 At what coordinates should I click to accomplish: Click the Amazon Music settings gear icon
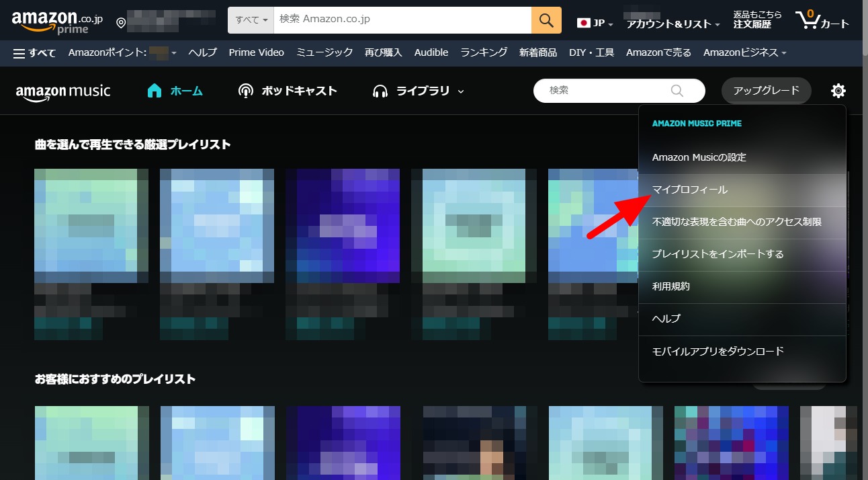point(838,91)
